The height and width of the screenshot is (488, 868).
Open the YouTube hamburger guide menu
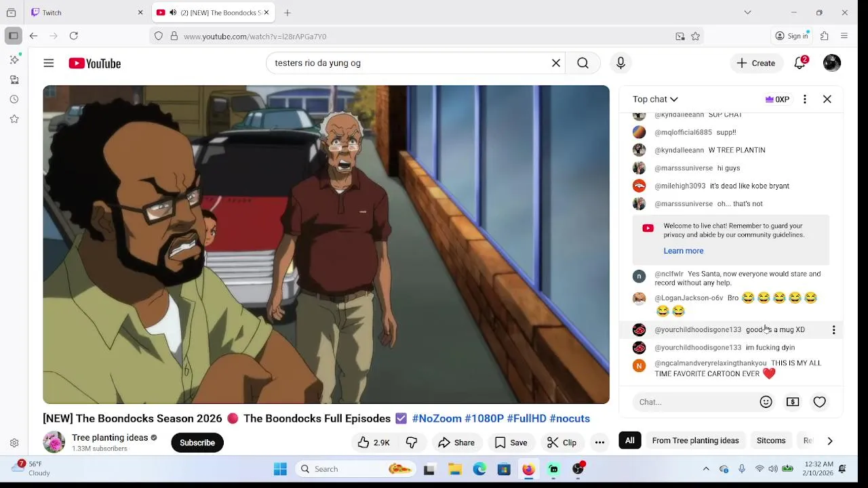pos(49,63)
